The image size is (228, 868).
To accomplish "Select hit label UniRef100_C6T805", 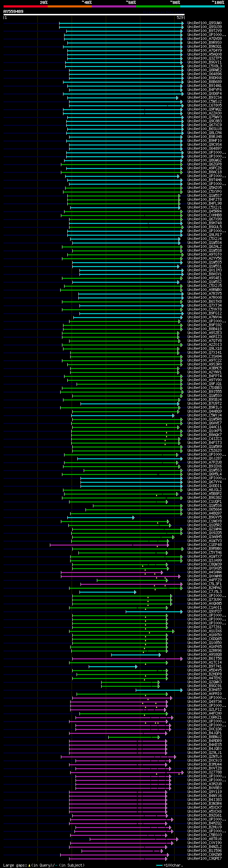I will point(204,106).
